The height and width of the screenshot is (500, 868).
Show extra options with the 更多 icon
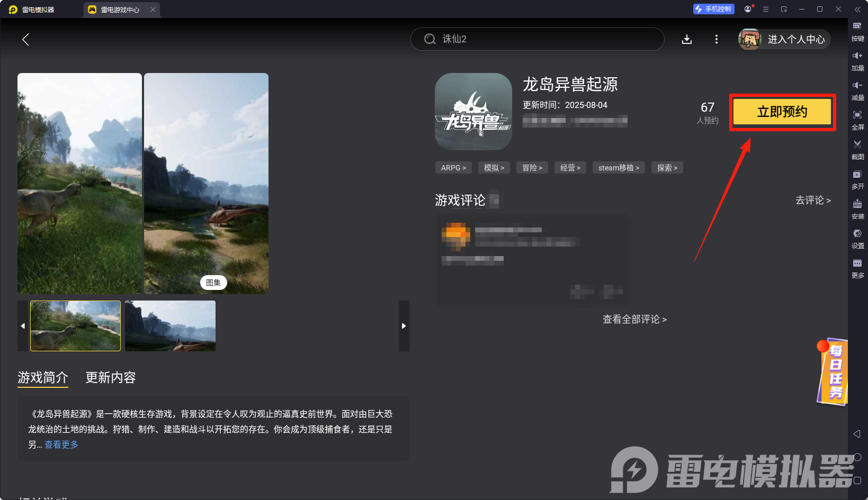858,268
